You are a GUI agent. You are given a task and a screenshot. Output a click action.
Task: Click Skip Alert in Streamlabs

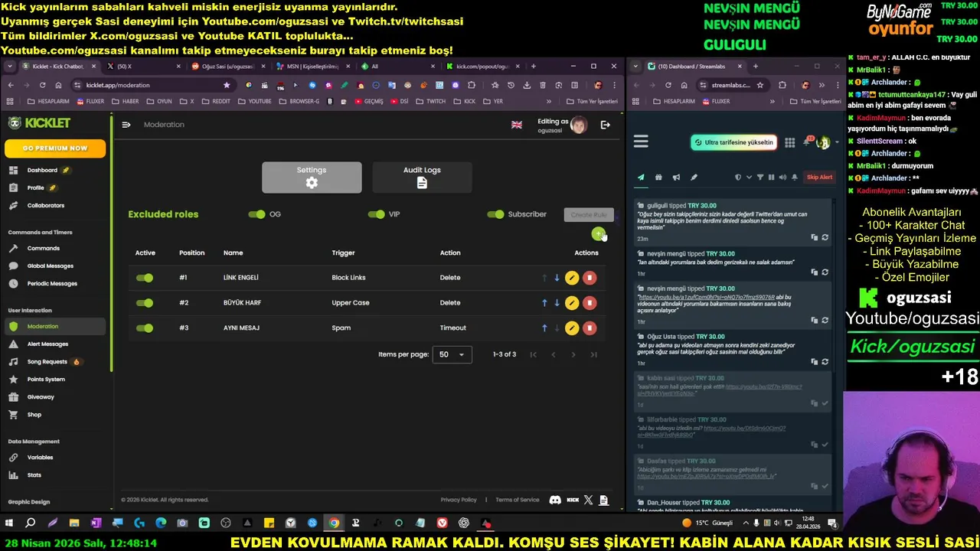click(x=819, y=178)
